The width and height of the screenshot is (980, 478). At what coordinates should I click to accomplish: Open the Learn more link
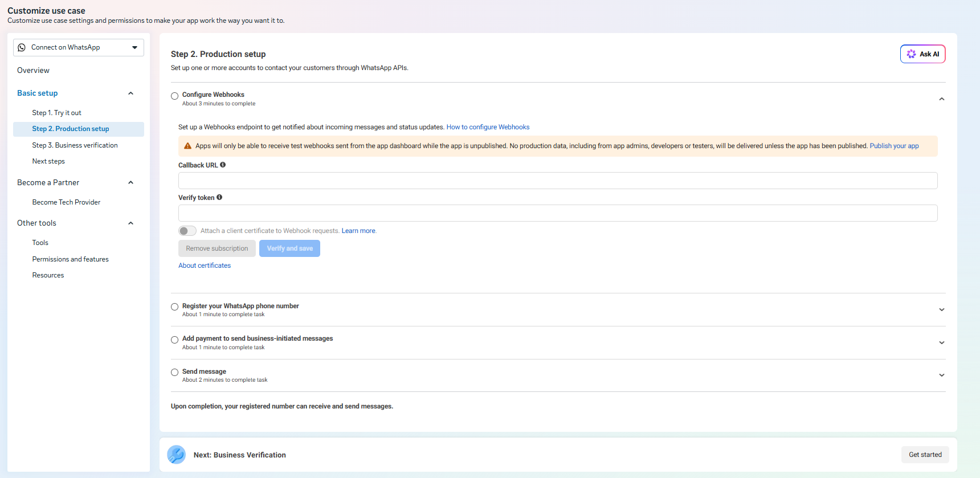pos(359,231)
